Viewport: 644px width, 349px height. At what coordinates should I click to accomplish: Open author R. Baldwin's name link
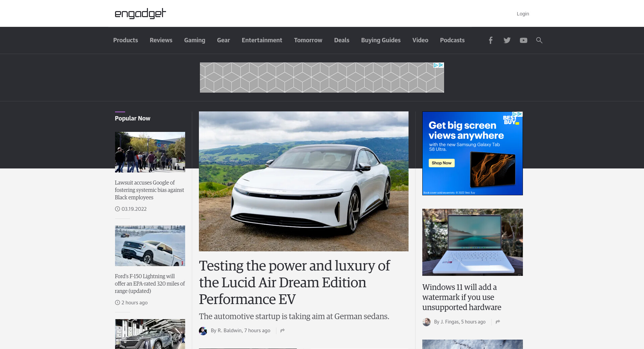coord(230,331)
